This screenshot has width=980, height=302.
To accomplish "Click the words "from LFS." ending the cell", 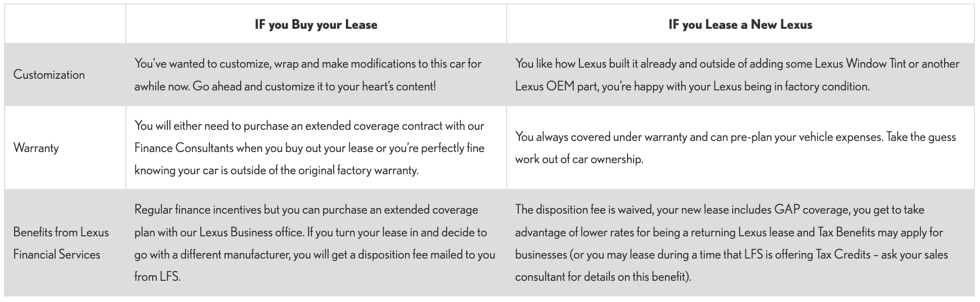I will tap(157, 277).
